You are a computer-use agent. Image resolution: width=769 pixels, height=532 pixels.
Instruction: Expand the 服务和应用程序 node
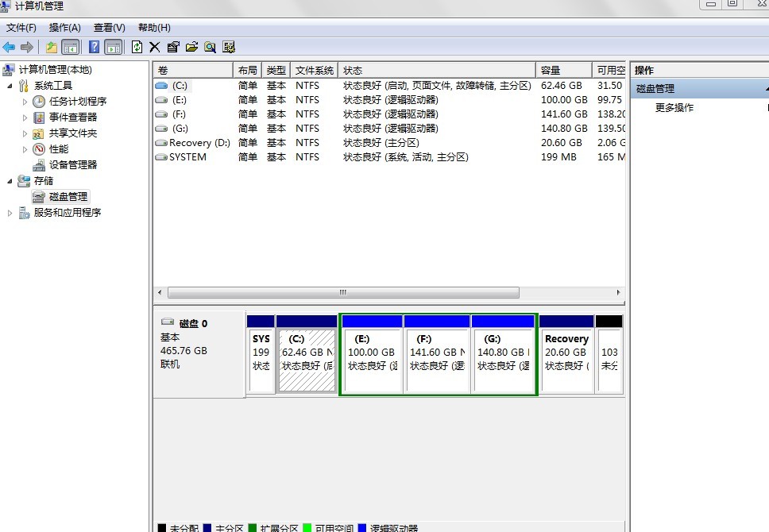(10, 213)
